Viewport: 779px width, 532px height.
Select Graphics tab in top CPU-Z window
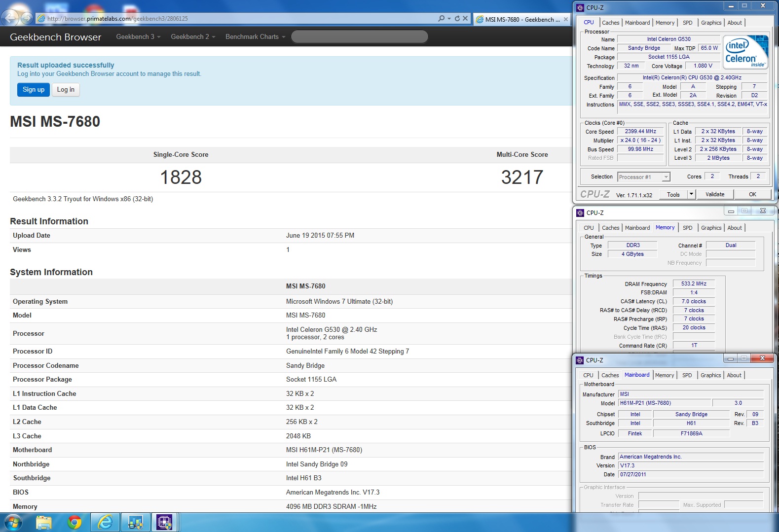coord(711,23)
